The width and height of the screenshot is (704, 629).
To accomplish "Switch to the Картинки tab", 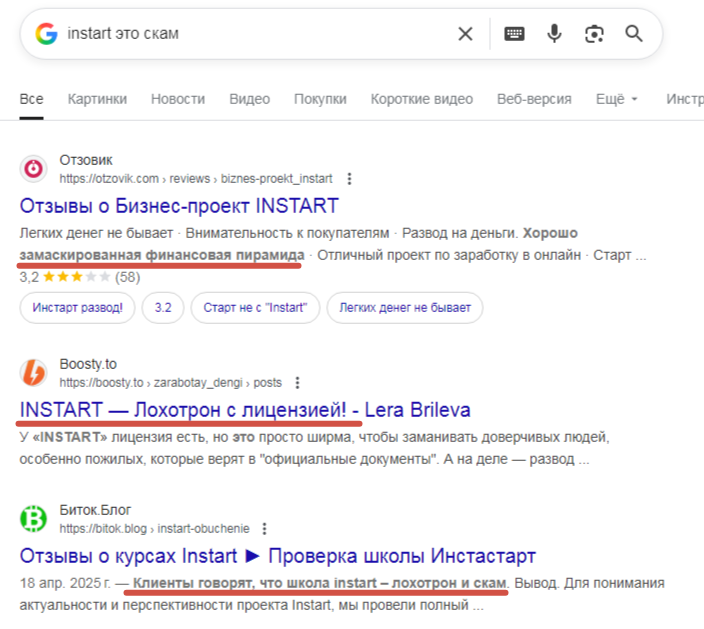I will [97, 99].
